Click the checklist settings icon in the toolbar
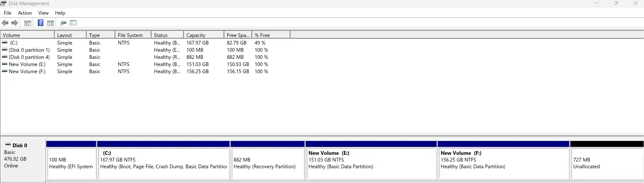The width and height of the screenshot is (644, 183). point(73,23)
